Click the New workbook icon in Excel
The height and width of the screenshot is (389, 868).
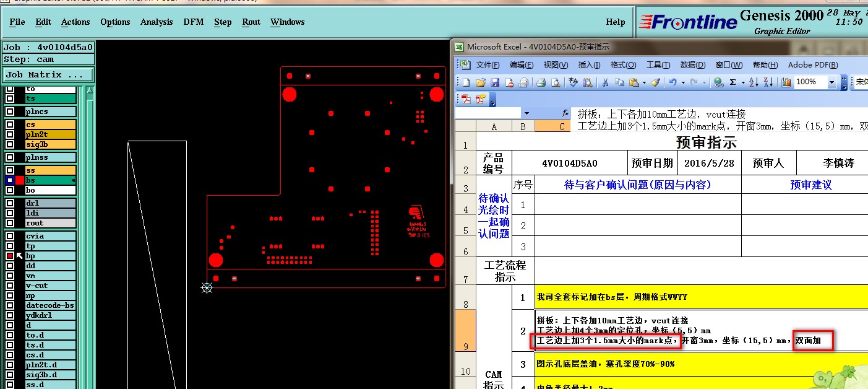pos(466,82)
